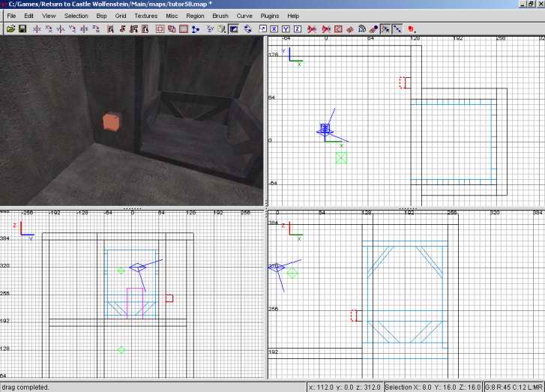The height and width of the screenshot is (392, 545).
Task: Rotate selection around the Z axis
Action: click(97, 29)
